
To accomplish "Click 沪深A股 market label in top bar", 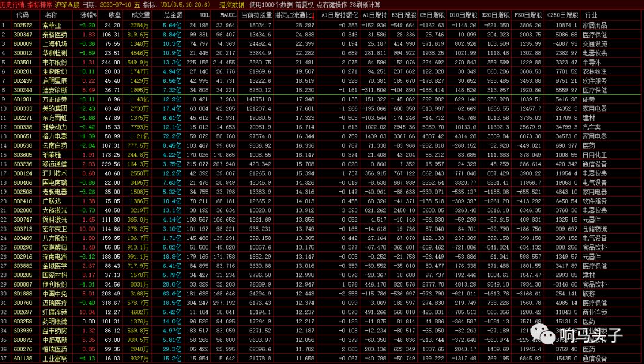I will [x=67, y=5].
